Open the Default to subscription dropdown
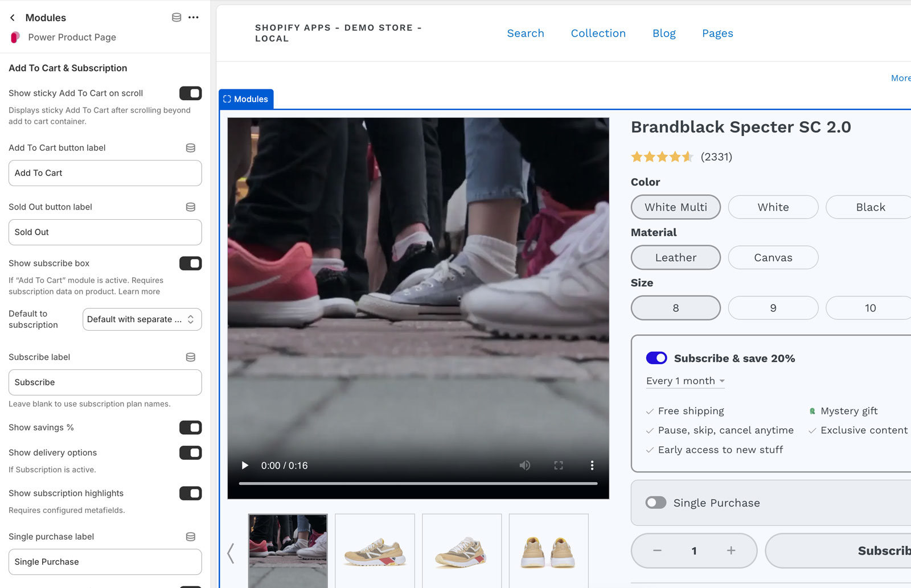 tap(142, 319)
